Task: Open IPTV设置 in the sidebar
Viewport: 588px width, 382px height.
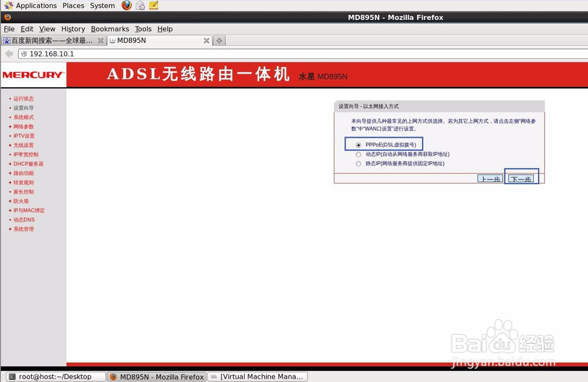Action: coord(24,136)
